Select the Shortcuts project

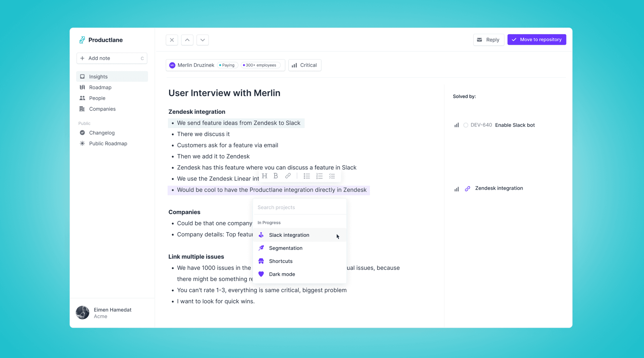(x=300, y=261)
